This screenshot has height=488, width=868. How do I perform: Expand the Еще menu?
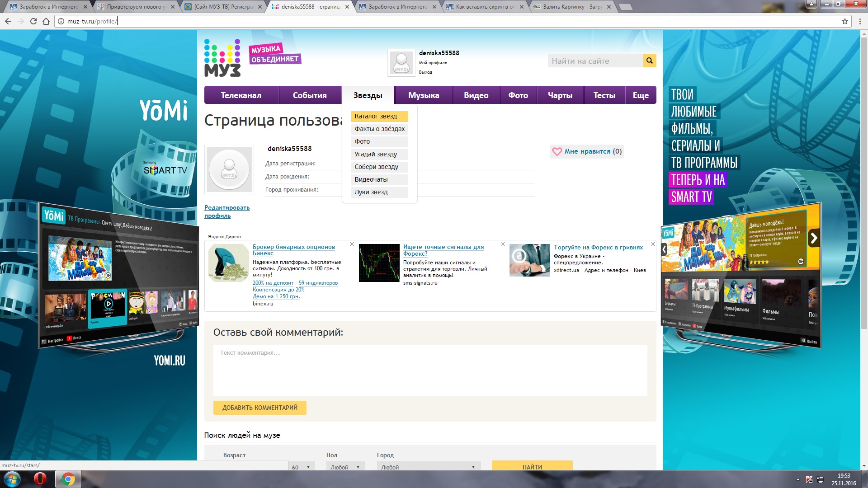[x=641, y=95]
